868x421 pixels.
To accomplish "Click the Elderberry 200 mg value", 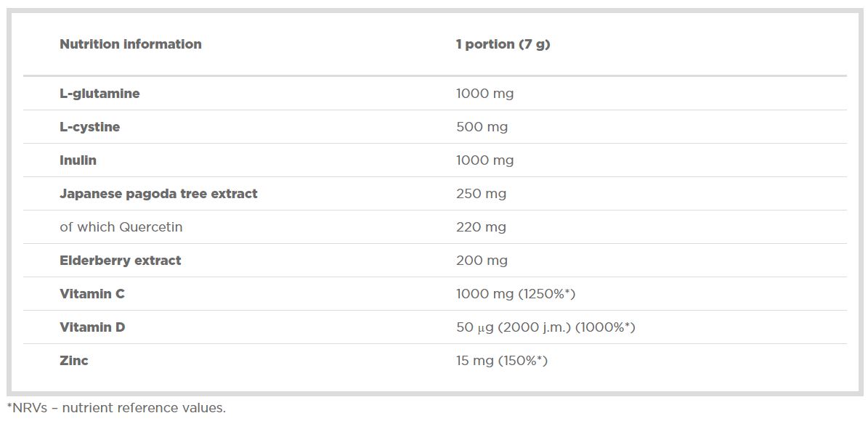I will pos(482,261).
